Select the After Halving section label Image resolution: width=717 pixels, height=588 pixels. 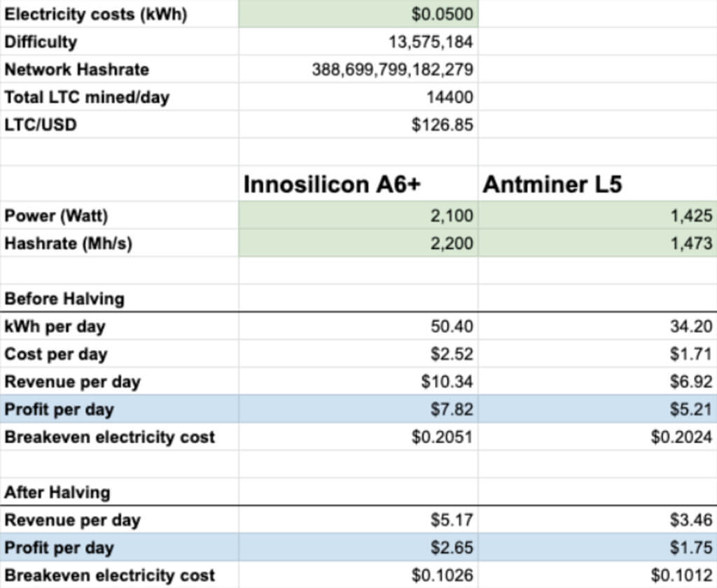(x=57, y=492)
